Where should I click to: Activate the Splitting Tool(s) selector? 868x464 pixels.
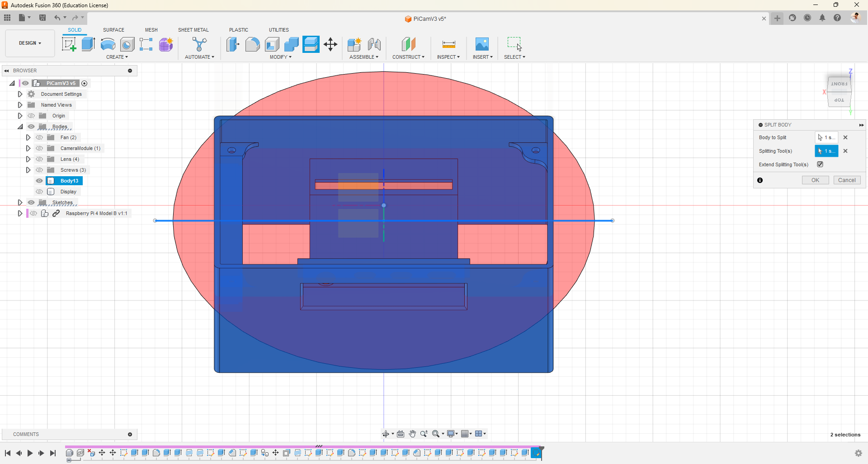point(826,151)
